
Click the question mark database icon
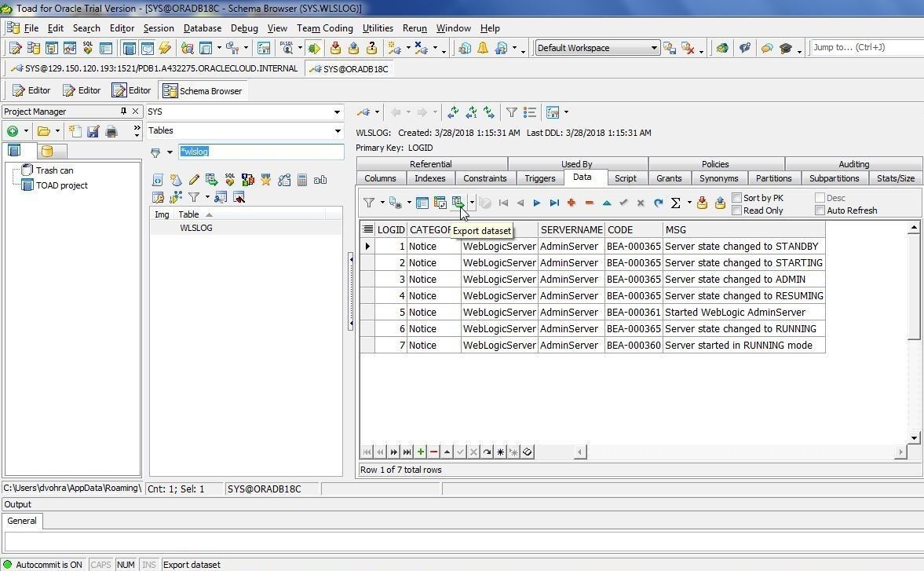point(372,48)
